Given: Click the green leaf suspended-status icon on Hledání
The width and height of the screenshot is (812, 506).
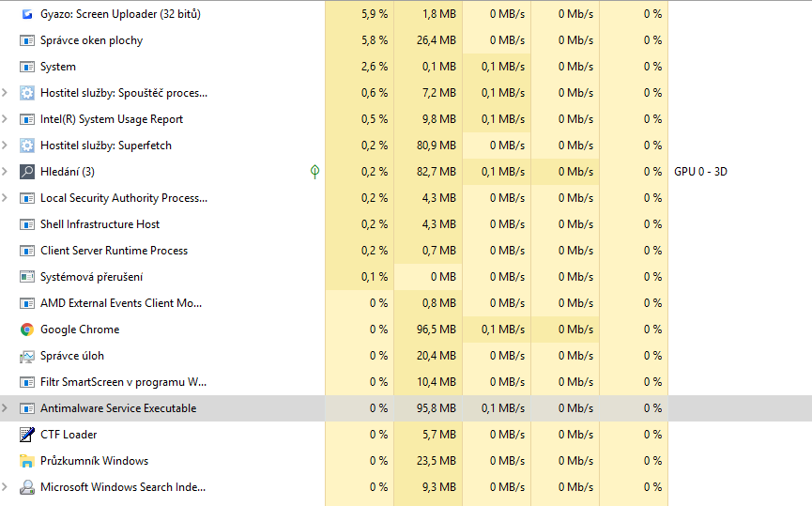Looking at the screenshot, I should 314,172.
